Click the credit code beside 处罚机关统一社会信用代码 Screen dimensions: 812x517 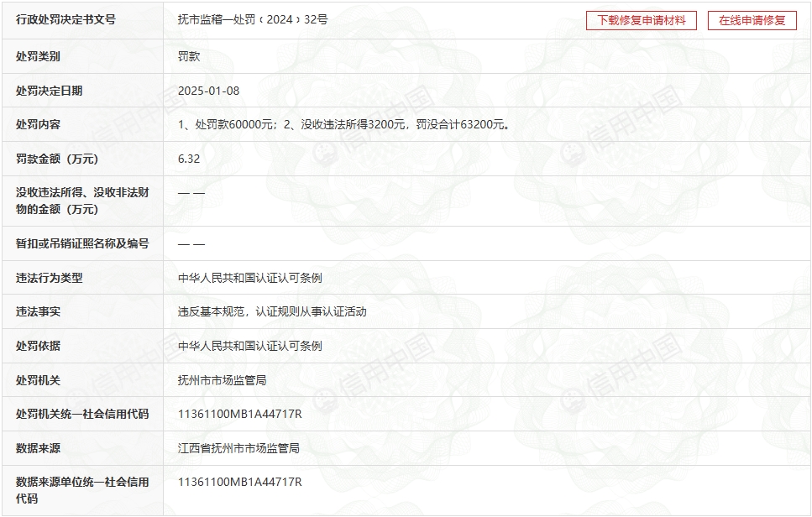point(239,414)
